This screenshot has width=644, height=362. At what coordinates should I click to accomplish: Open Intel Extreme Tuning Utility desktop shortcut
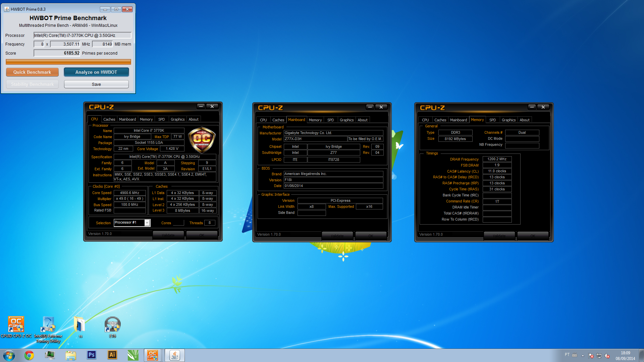[48, 329]
